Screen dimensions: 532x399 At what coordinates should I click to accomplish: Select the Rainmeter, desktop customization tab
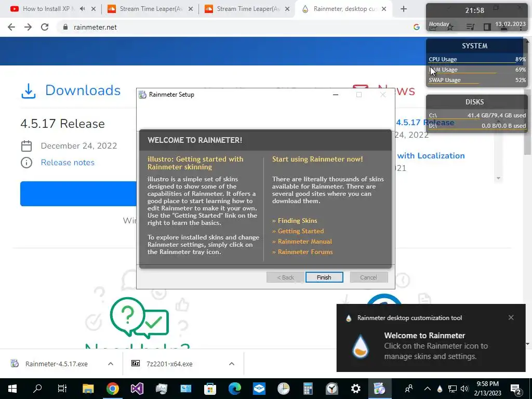(x=344, y=9)
